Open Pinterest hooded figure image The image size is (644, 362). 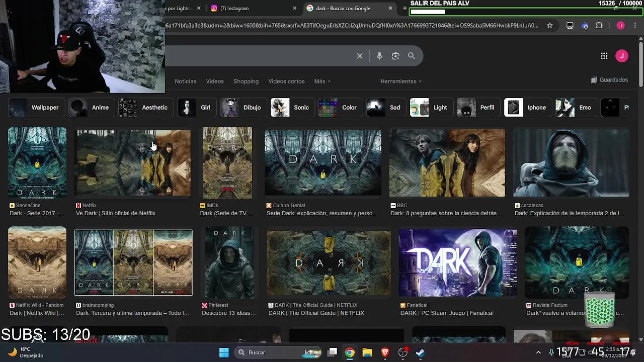229,262
